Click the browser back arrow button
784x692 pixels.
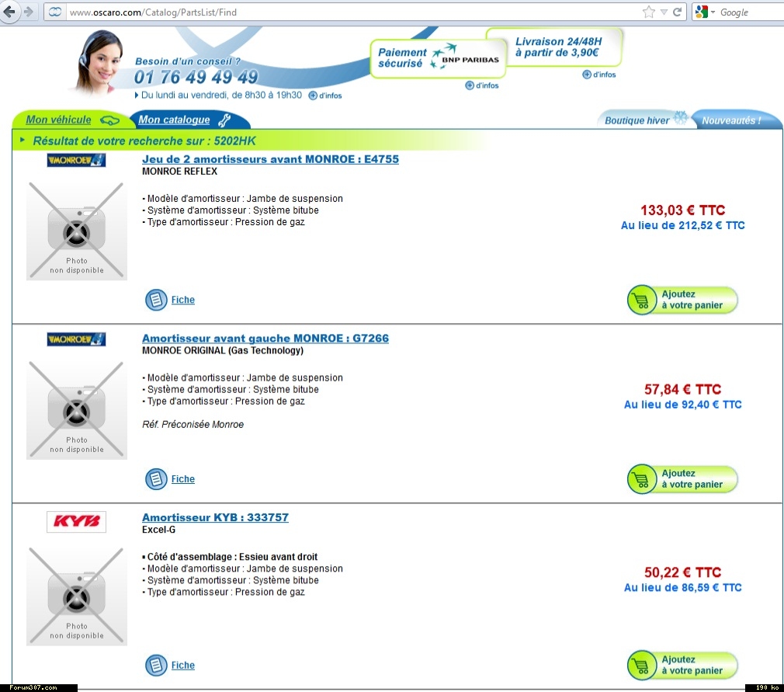click(x=10, y=11)
